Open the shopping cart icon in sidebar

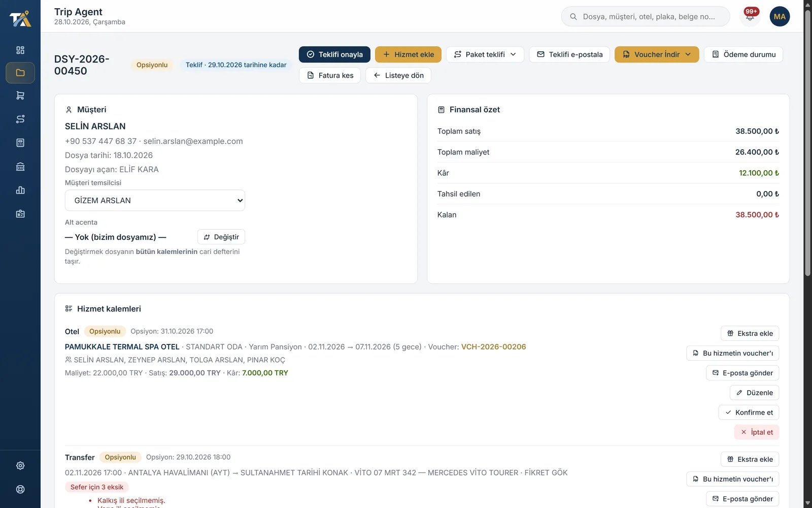[x=20, y=95]
